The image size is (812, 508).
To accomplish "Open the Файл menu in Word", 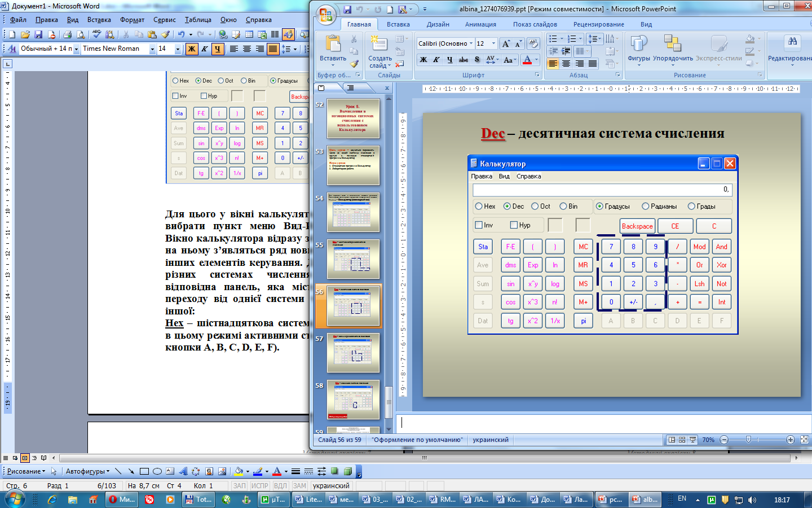I will click(18, 20).
